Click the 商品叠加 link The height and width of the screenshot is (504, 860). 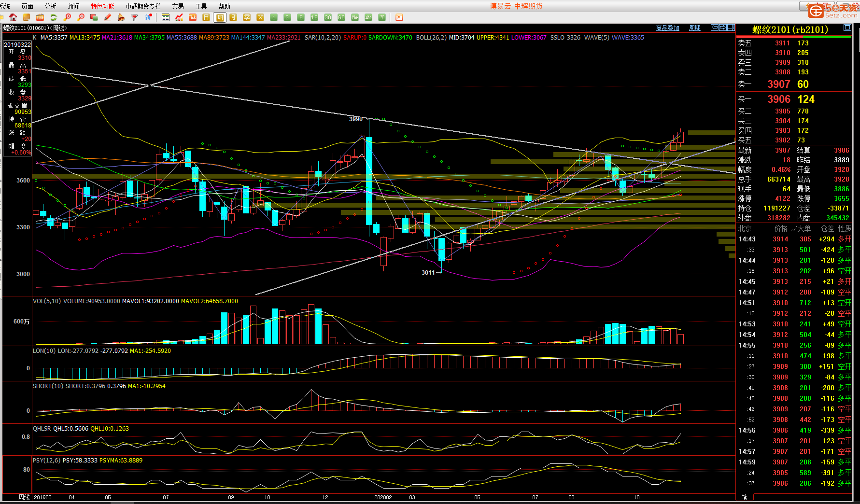668,28
